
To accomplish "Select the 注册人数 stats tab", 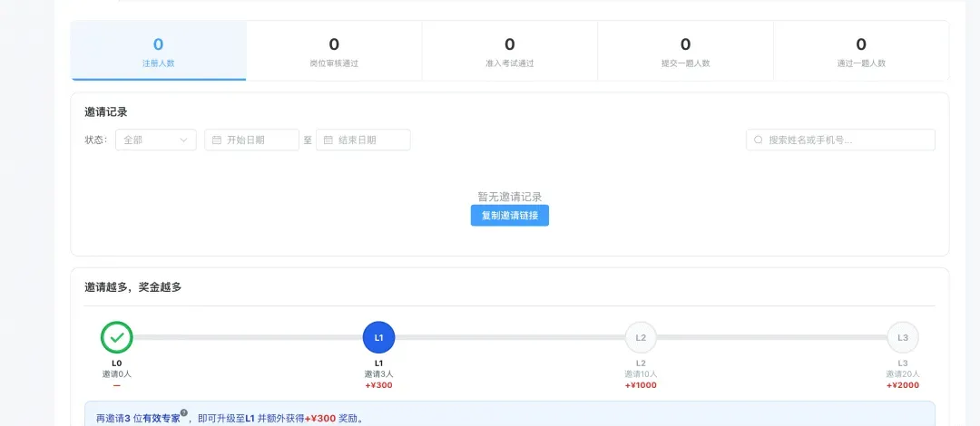I will tap(159, 51).
